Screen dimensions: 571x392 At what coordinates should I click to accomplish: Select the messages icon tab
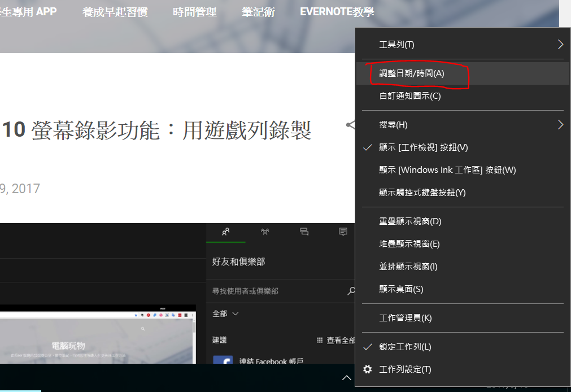304,232
